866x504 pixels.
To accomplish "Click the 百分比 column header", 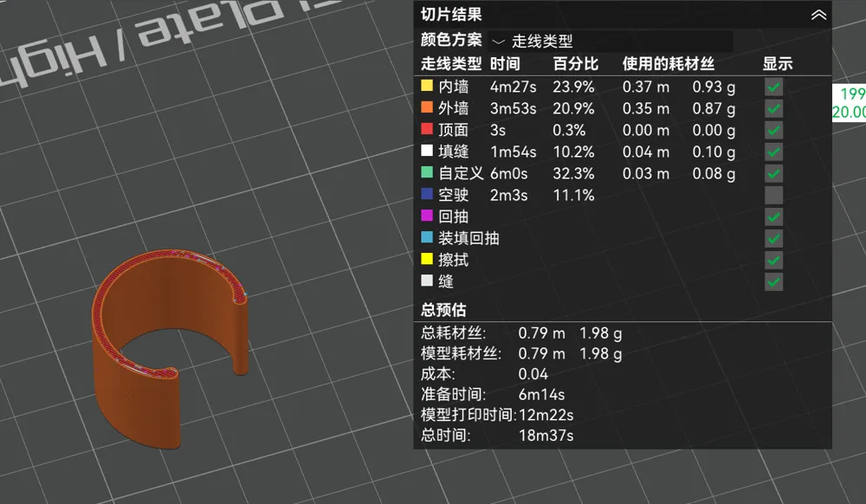I will (576, 64).
